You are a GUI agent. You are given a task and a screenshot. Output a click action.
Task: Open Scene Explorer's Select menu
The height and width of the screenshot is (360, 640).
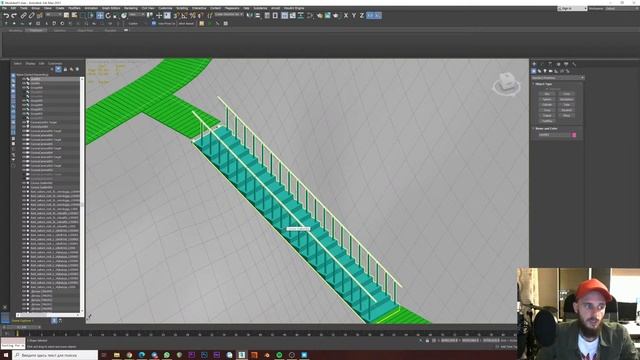(18, 64)
